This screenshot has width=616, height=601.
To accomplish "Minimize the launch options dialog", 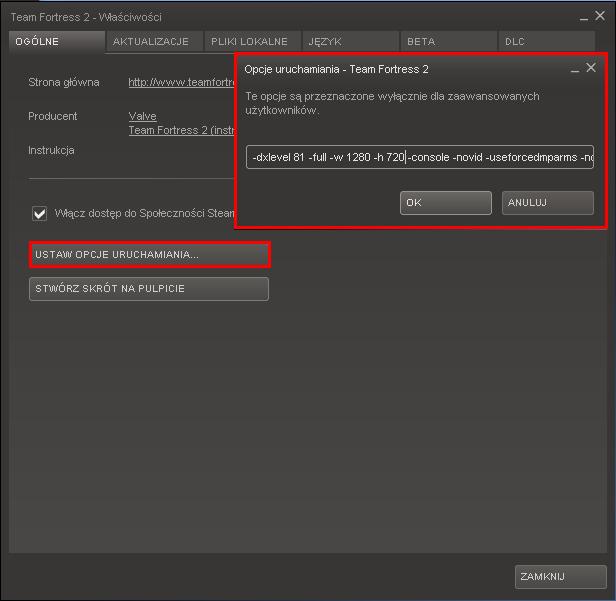I will (x=575, y=70).
